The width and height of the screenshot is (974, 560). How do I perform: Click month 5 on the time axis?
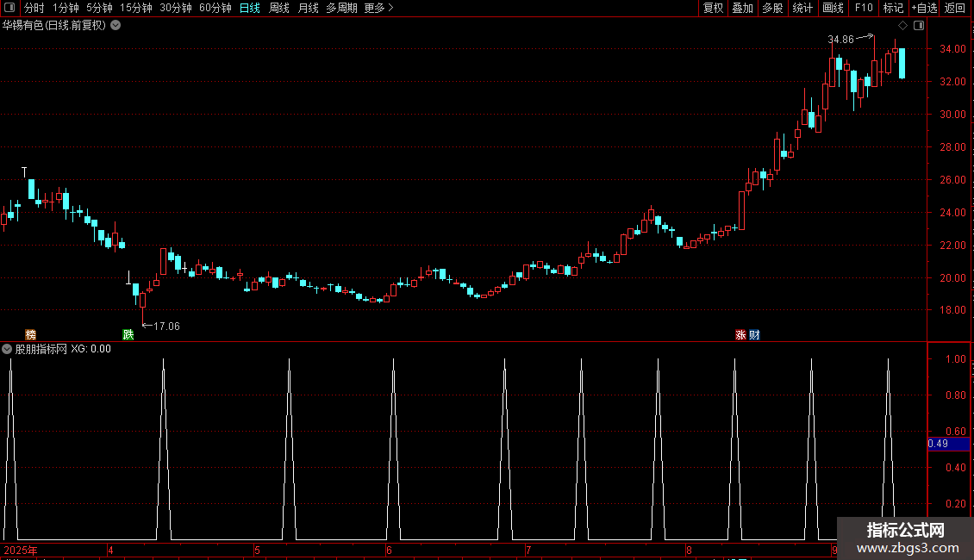(257, 550)
